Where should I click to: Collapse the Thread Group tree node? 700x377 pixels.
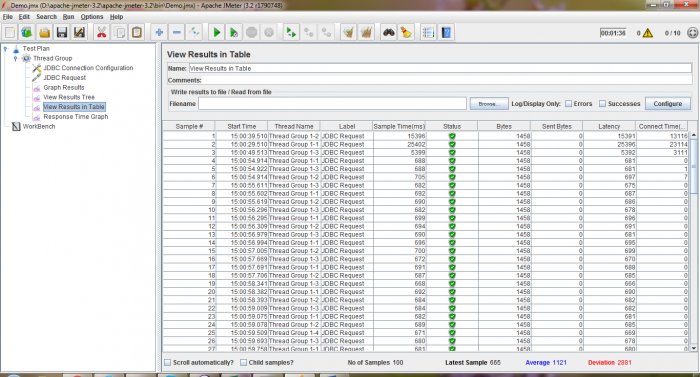click(16, 59)
